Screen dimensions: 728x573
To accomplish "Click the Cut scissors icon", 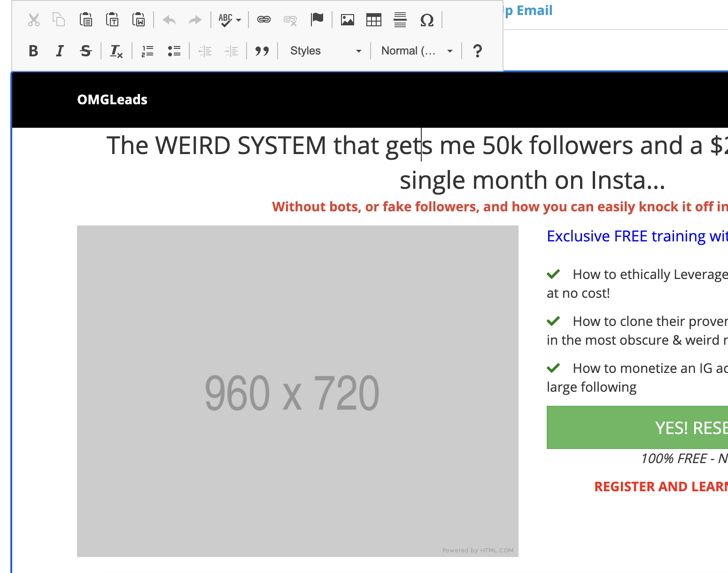I will pyautogui.click(x=34, y=20).
